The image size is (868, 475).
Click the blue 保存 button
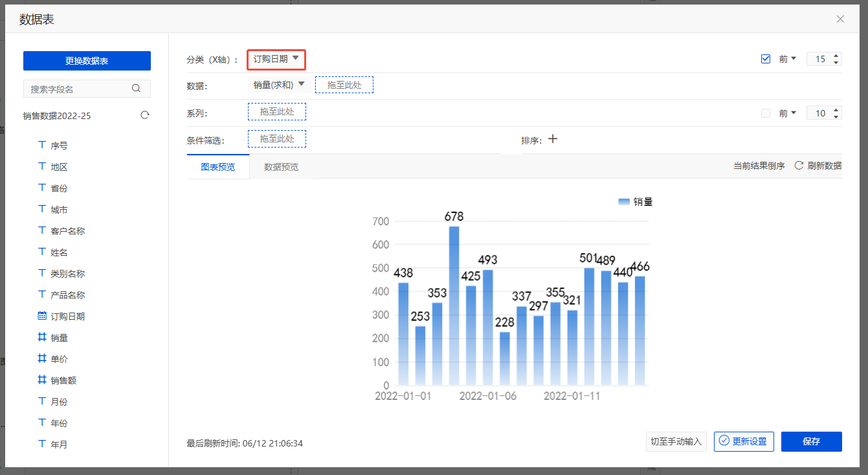[812, 441]
